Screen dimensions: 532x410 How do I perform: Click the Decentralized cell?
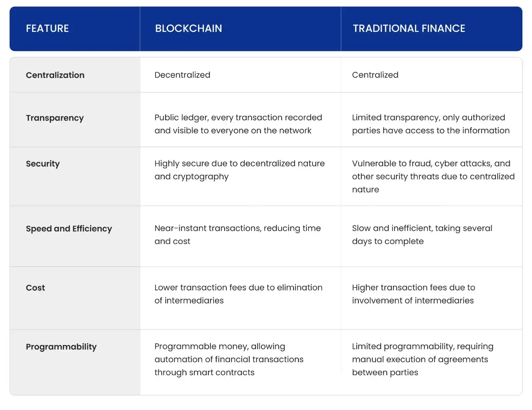tap(182, 75)
